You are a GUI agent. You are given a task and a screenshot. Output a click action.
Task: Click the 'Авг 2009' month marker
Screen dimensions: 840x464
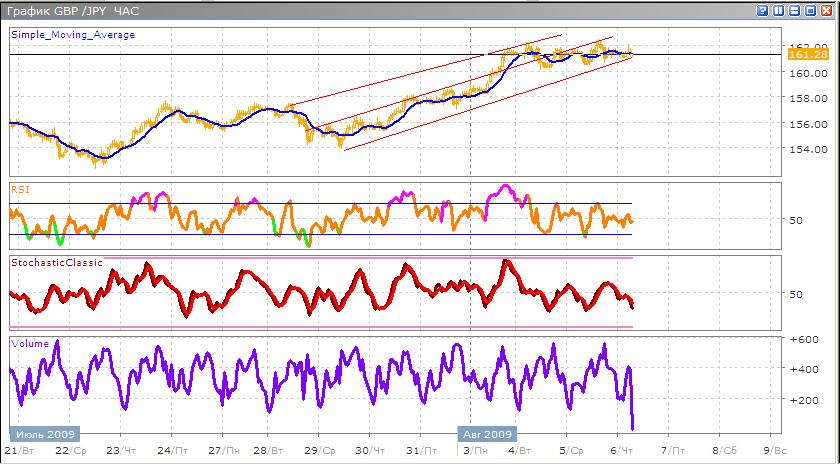tap(487, 435)
